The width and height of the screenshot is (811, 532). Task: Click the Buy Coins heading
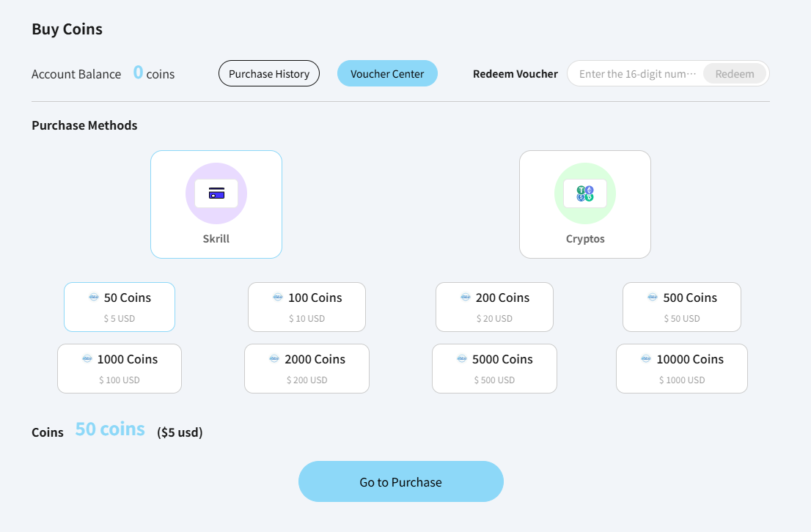(x=67, y=29)
